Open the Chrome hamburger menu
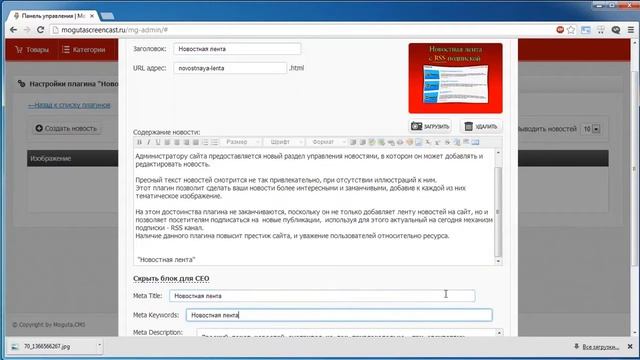Viewport: 640px width, 360px height. click(631, 30)
